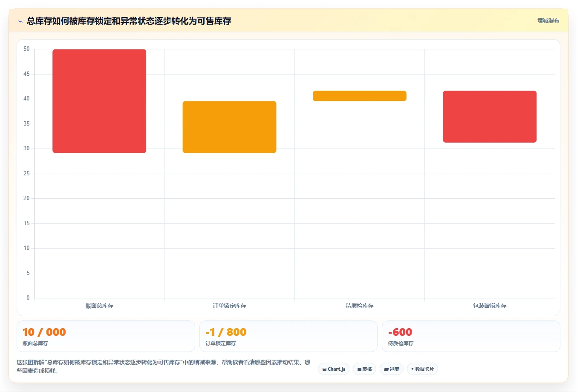Image resolution: width=577 pixels, height=392 pixels.
Task: Click the 包装破损库存 x-axis label
Action: pyautogui.click(x=490, y=306)
